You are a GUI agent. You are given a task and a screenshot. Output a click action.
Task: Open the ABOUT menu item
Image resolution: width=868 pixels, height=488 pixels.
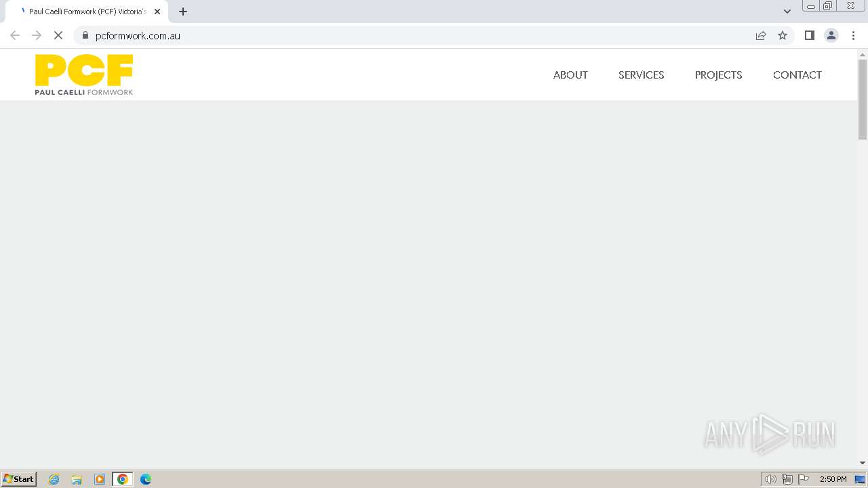coord(570,75)
